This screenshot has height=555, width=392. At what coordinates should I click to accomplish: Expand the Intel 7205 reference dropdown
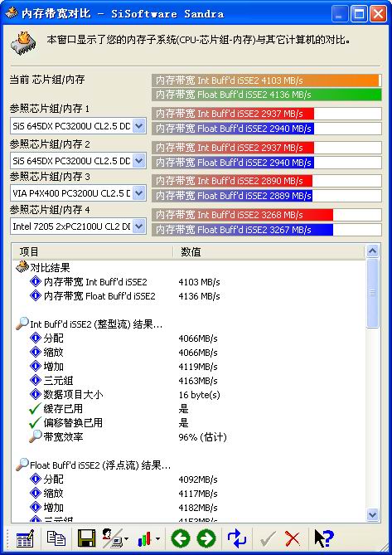139,226
